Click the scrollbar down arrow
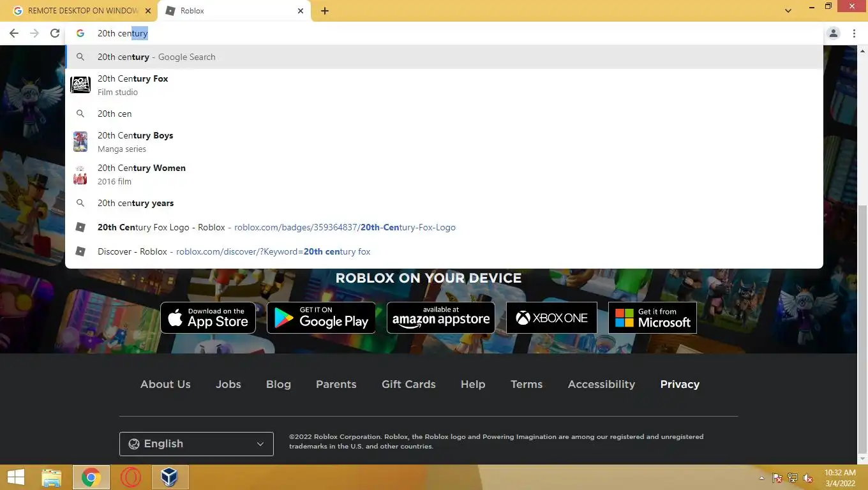The height and width of the screenshot is (490, 868). 862,459
